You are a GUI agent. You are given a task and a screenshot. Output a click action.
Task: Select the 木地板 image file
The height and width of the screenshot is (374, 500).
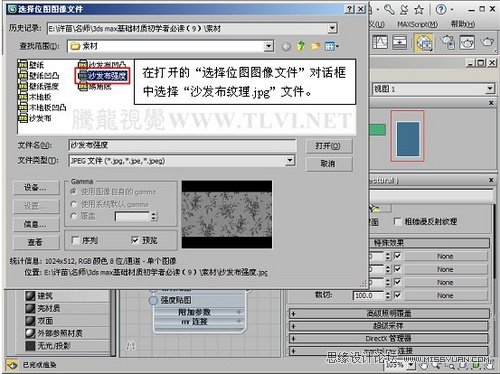tap(35, 97)
